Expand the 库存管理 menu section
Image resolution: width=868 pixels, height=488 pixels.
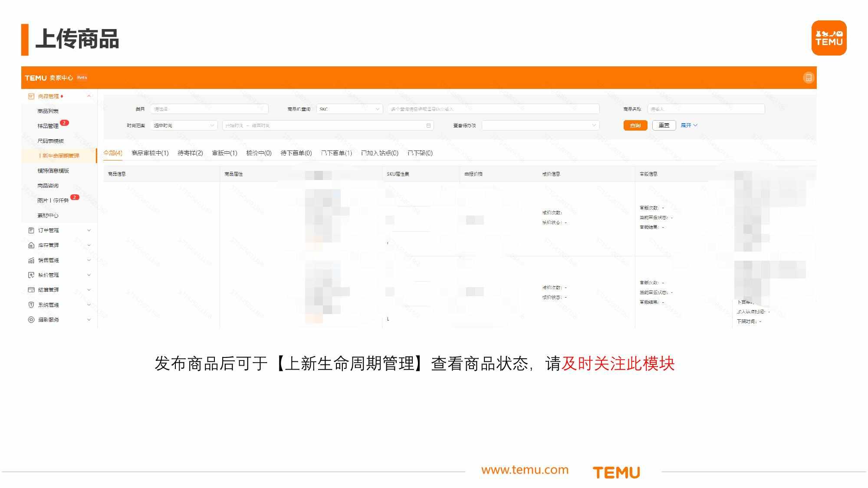pos(89,245)
